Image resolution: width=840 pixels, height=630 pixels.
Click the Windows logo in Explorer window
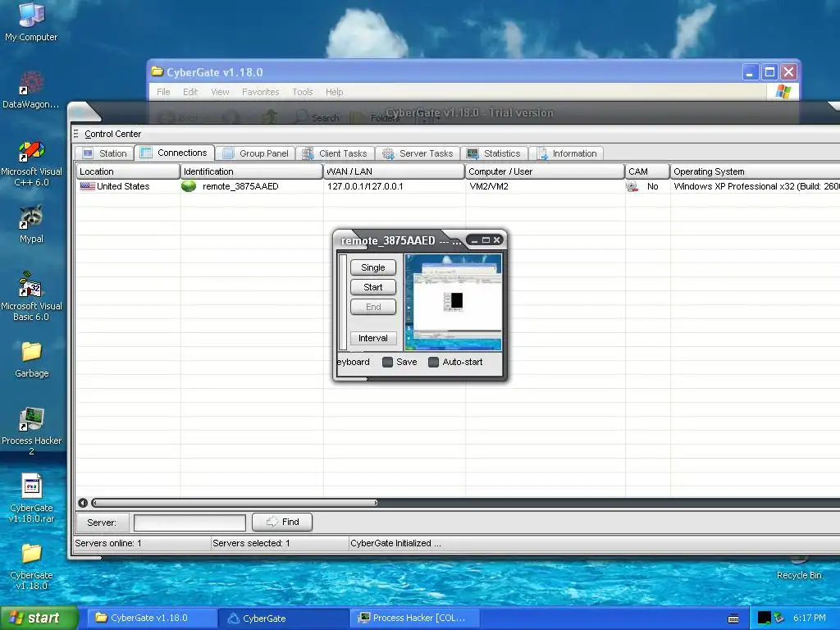point(783,92)
